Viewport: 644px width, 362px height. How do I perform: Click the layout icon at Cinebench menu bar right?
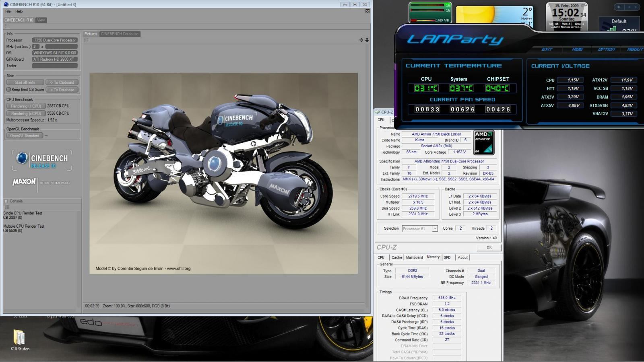(x=367, y=11)
